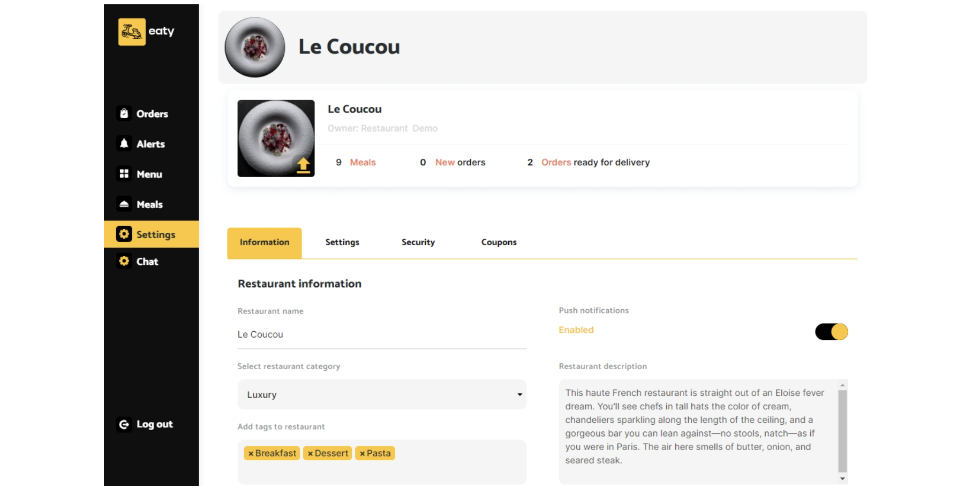The image size is (980, 488).
Task: Click the Restaurant name input field
Action: click(x=382, y=334)
